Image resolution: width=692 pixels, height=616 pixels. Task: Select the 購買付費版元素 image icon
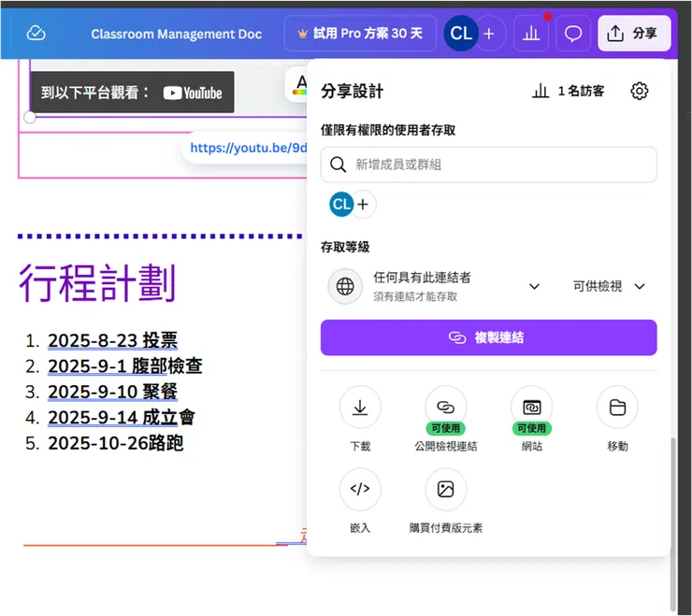(446, 489)
